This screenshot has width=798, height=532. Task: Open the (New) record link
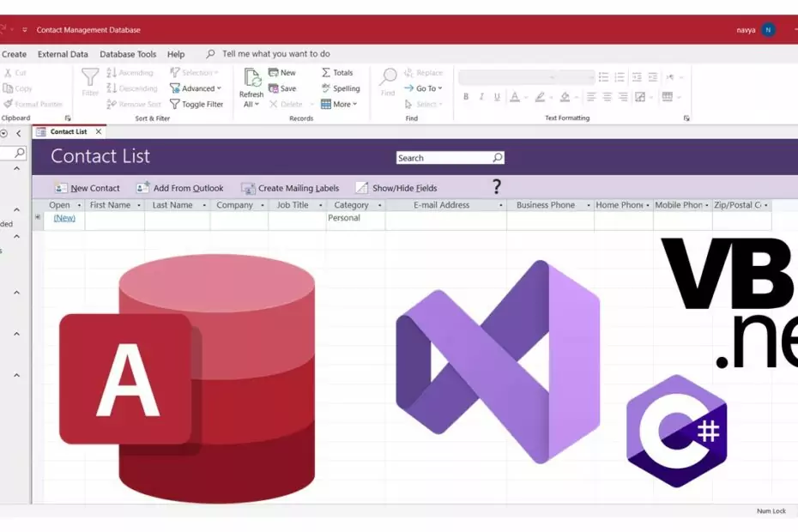pyautogui.click(x=64, y=218)
